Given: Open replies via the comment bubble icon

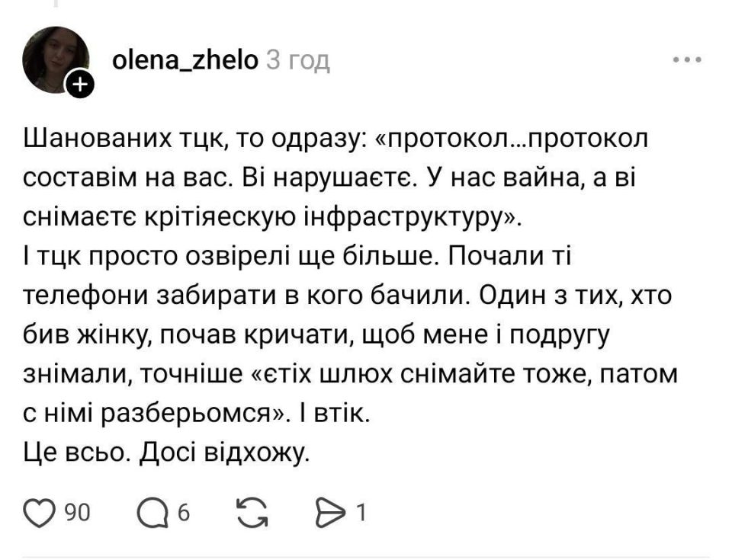Looking at the screenshot, I should tap(152, 513).
